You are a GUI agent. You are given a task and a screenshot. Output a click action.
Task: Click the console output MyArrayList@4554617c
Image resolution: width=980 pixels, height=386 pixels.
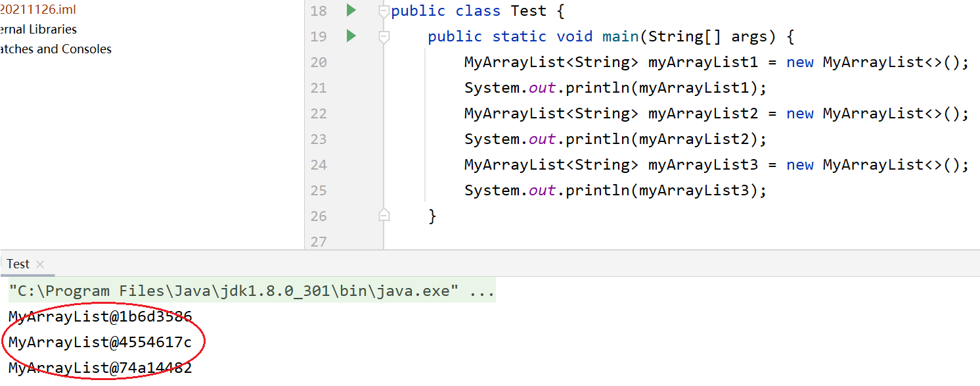(100, 343)
